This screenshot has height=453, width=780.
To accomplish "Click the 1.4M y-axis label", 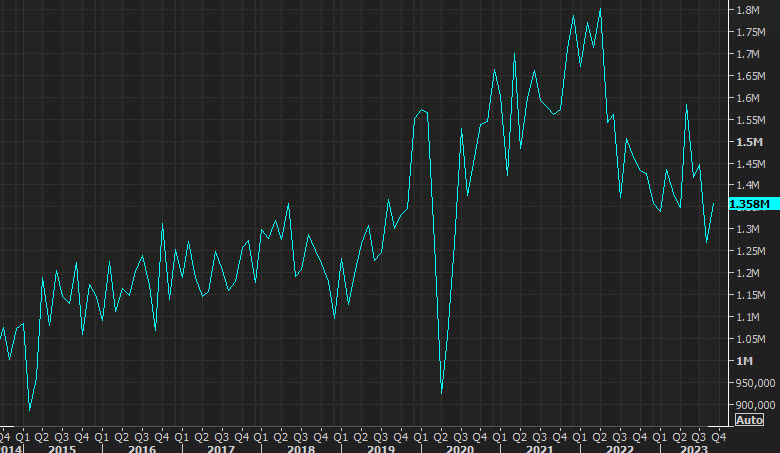I will (x=748, y=185).
